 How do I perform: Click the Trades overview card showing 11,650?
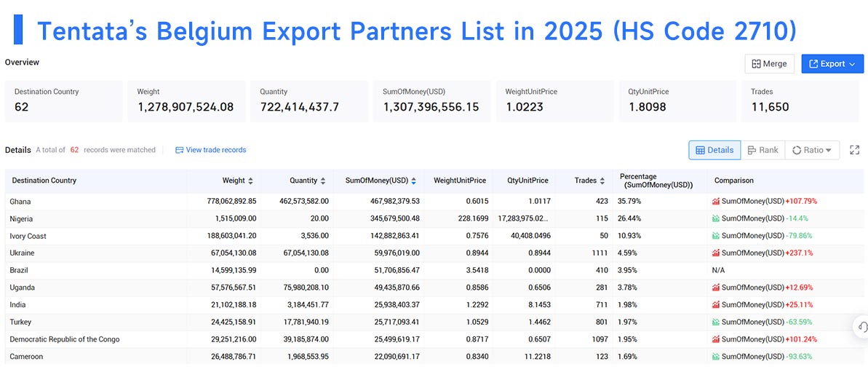(x=800, y=101)
